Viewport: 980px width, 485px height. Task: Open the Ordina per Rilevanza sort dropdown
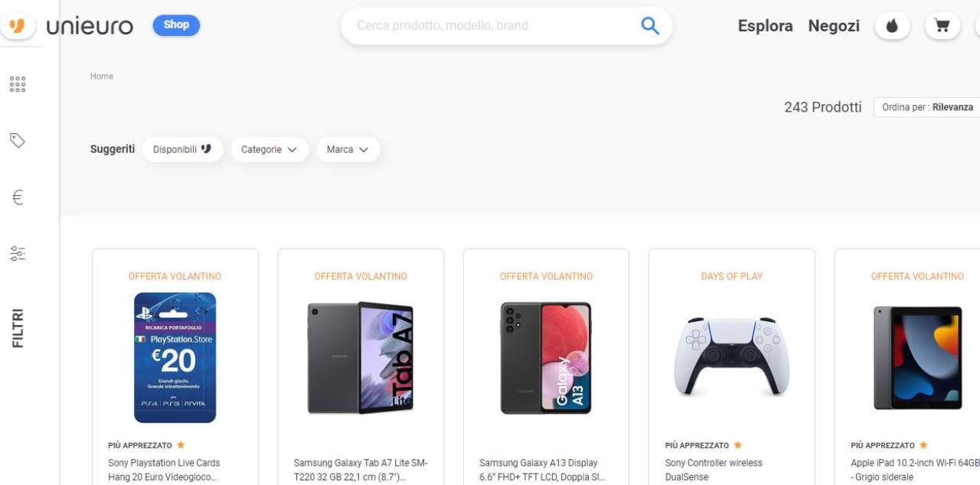(x=927, y=107)
